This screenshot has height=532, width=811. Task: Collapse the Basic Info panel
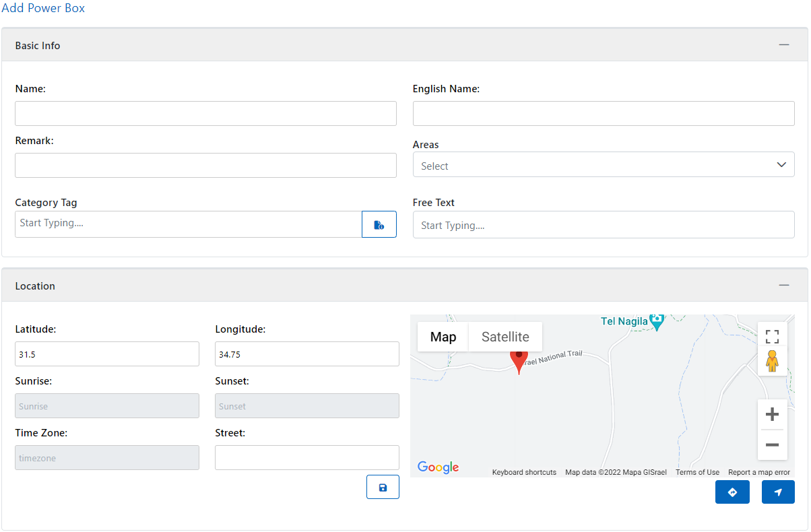click(x=783, y=44)
